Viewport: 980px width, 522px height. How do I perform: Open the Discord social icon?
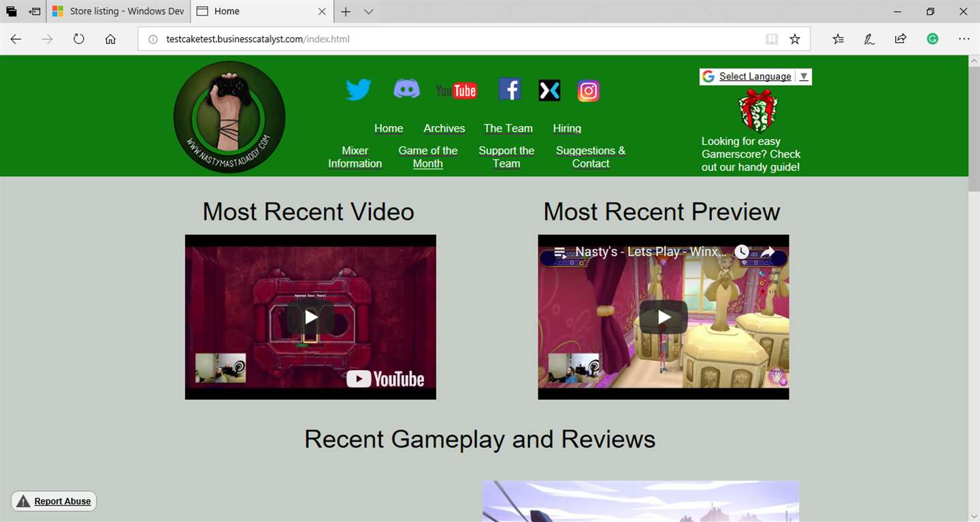[x=406, y=89]
